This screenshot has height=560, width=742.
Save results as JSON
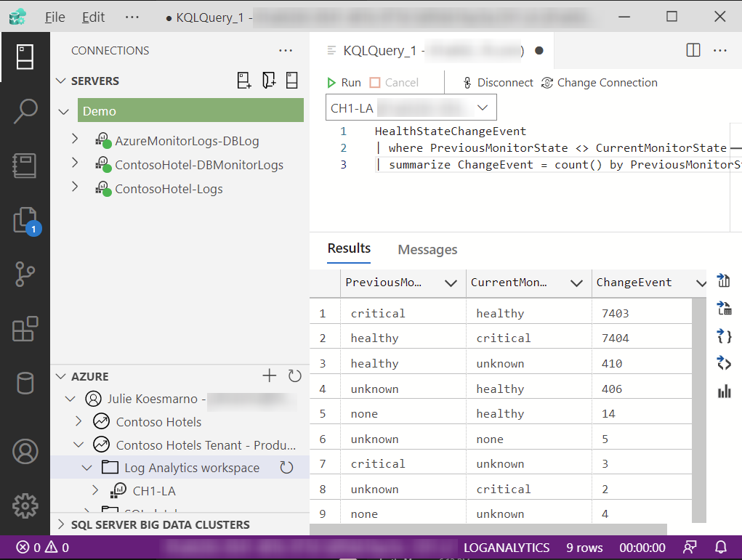click(x=723, y=336)
